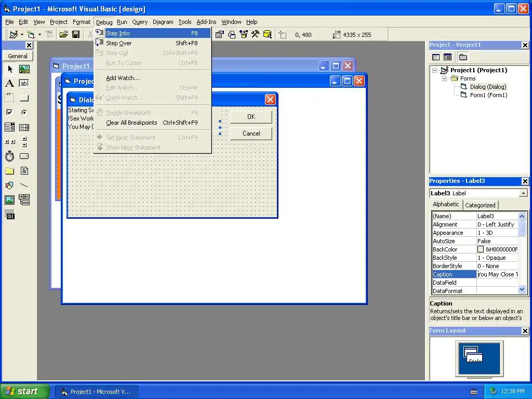Select the Timer control tool
The width and height of the screenshot is (532, 399).
pyautogui.click(x=10, y=156)
